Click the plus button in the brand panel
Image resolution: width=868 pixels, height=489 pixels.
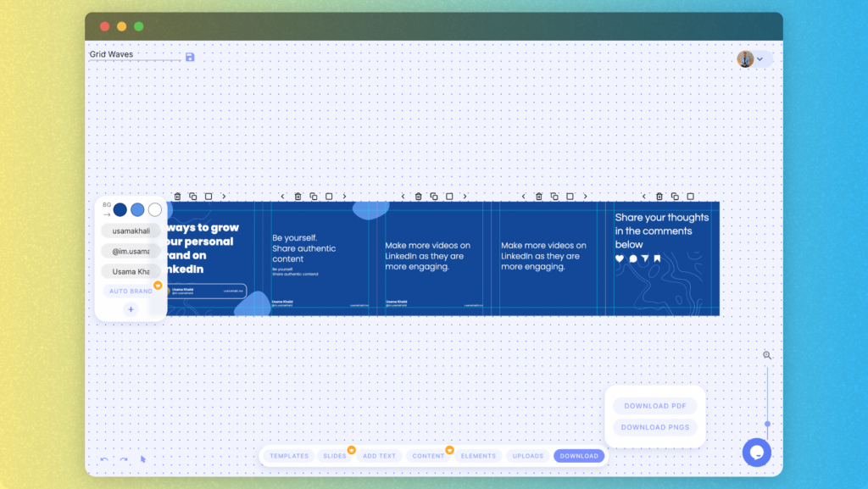click(x=131, y=310)
